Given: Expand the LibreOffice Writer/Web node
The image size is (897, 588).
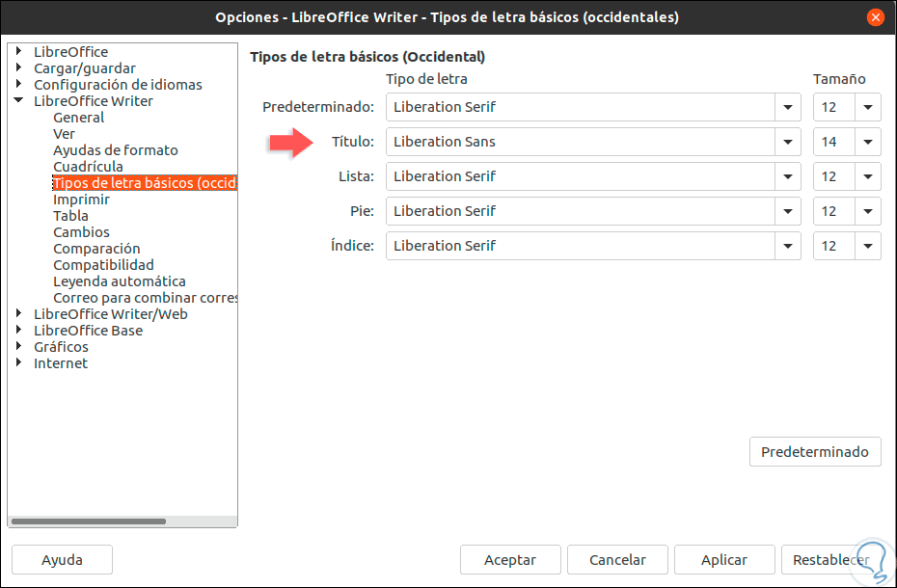Looking at the screenshot, I should click(x=19, y=313).
